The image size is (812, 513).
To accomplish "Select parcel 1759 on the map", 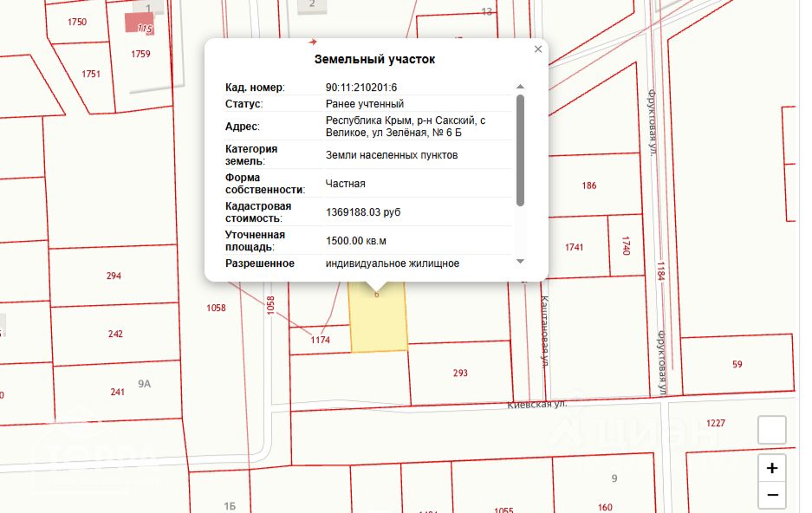I will 140,54.
